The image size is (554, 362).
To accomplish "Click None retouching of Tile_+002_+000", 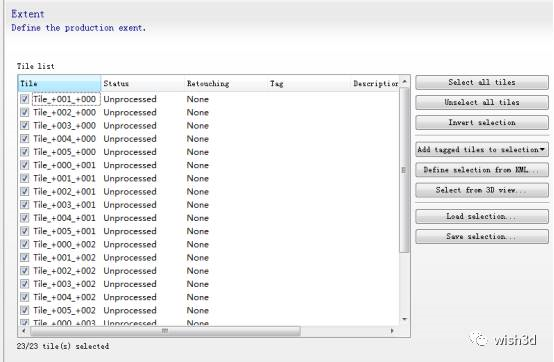I will tap(198, 112).
